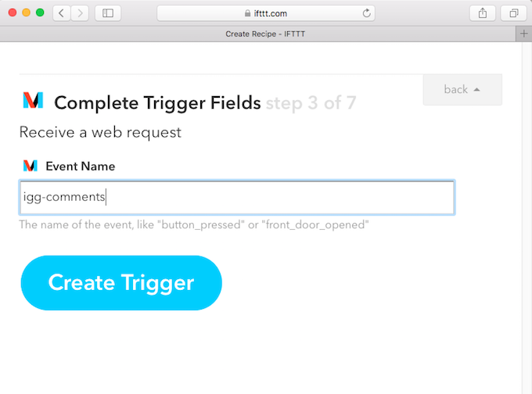Click the page's vertical scrollbar track

point(527,217)
